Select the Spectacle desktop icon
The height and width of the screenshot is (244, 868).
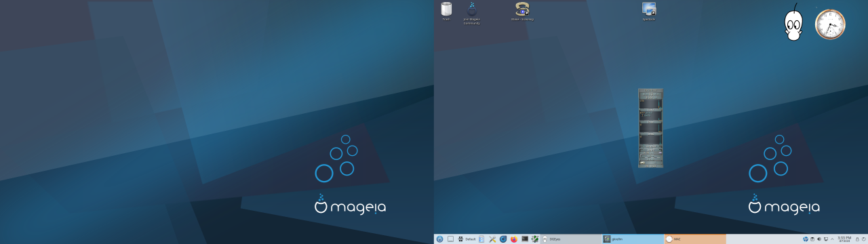(649, 11)
